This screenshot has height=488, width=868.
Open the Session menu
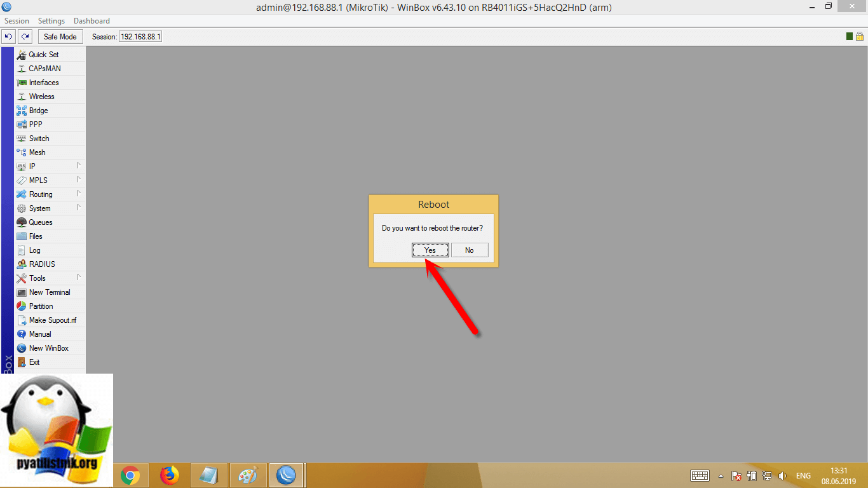(17, 21)
